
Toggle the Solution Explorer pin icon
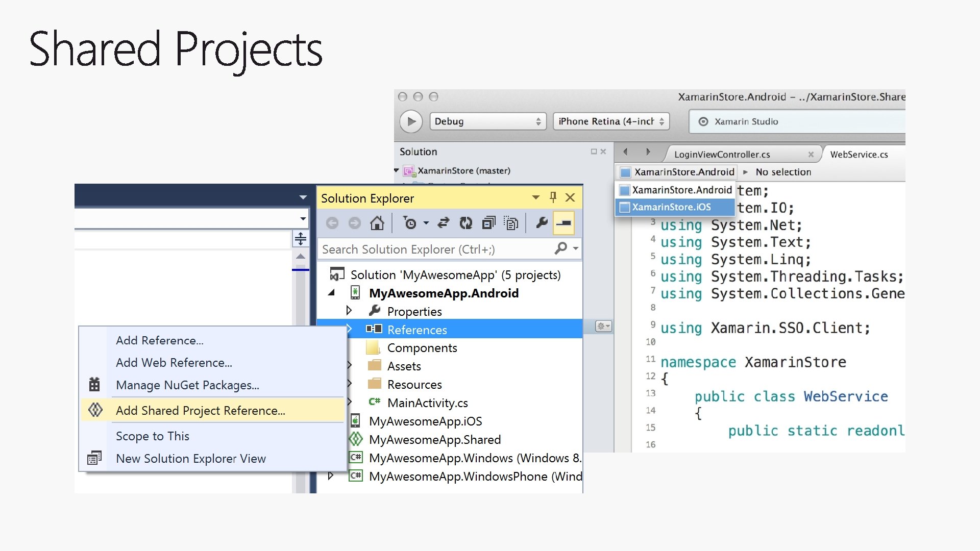(x=553, y=197)
